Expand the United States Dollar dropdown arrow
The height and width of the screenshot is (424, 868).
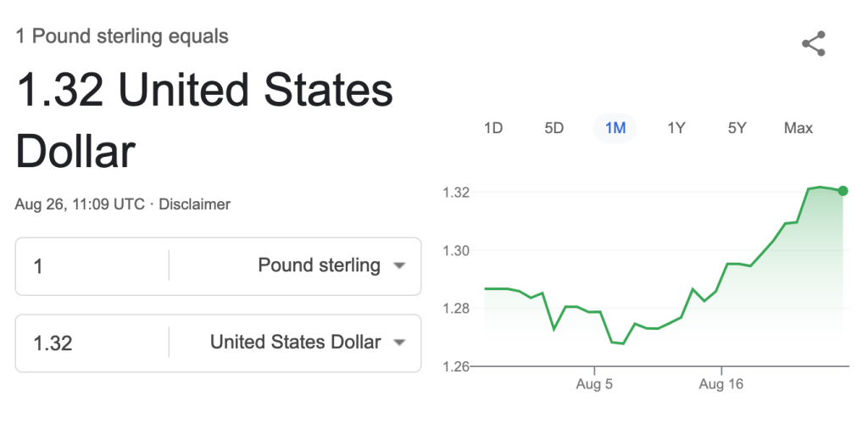[x=399, y=343]
